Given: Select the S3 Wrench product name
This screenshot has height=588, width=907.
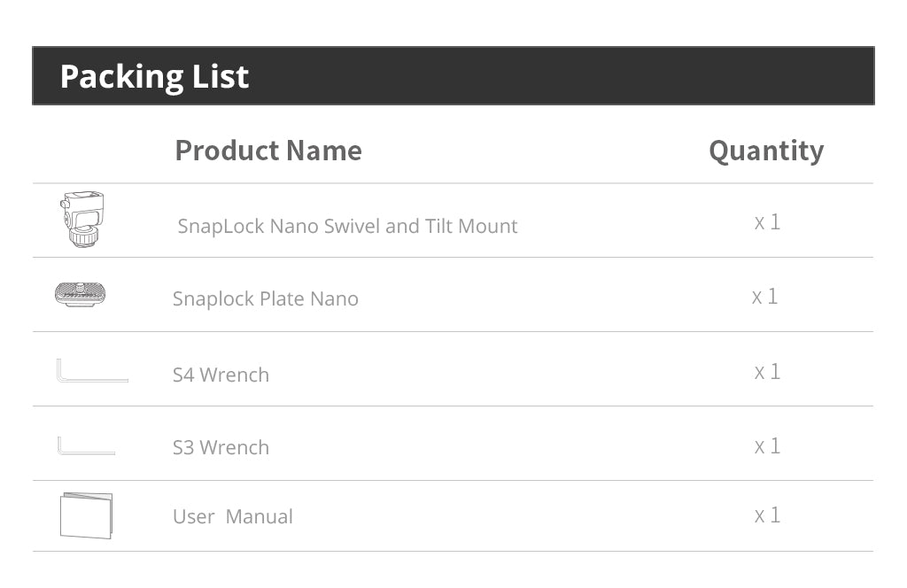Looking at the screenshot, I should tap(221, 447).
